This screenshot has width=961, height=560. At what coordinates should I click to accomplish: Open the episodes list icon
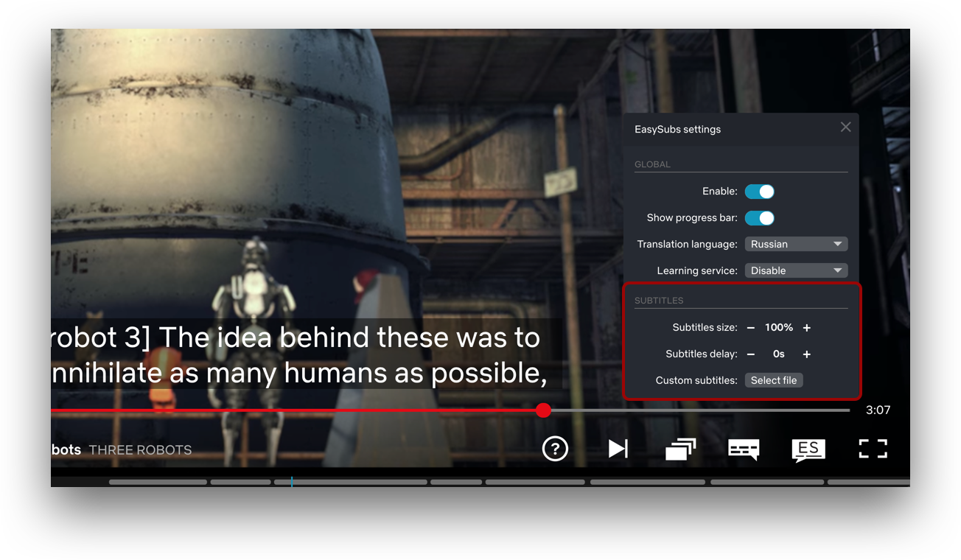click(680, 448)
